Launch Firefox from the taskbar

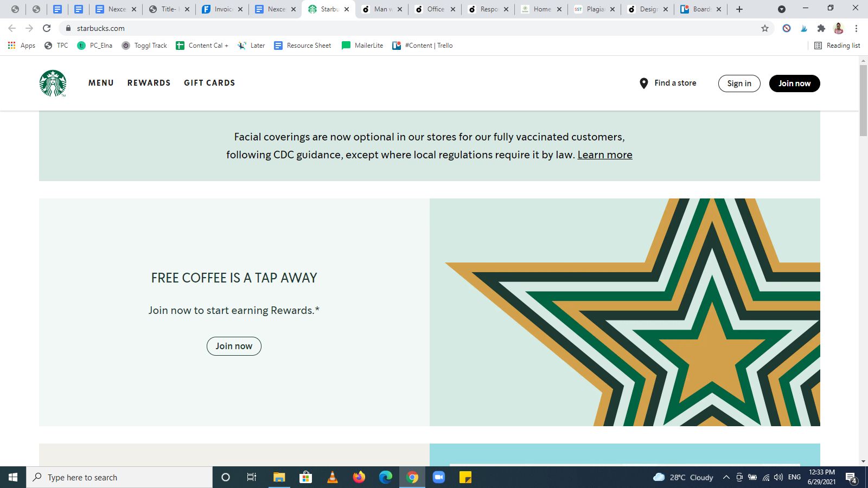click(359, 477)
